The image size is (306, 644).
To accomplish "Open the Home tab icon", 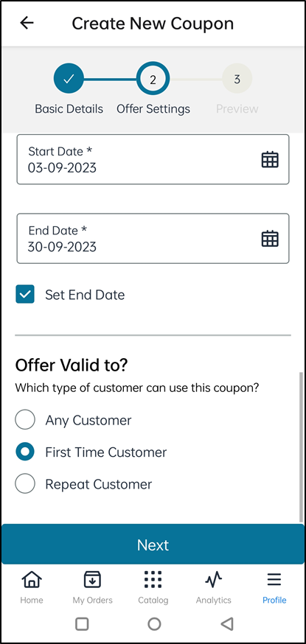I will click(32, 579).
